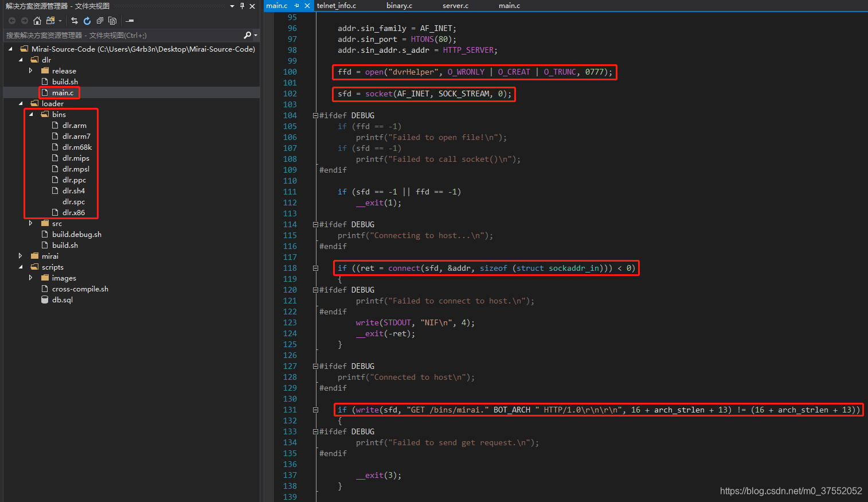Screen dimensions: 868x502
Task: Select build.sh under the loader folder
Action: 65,246
